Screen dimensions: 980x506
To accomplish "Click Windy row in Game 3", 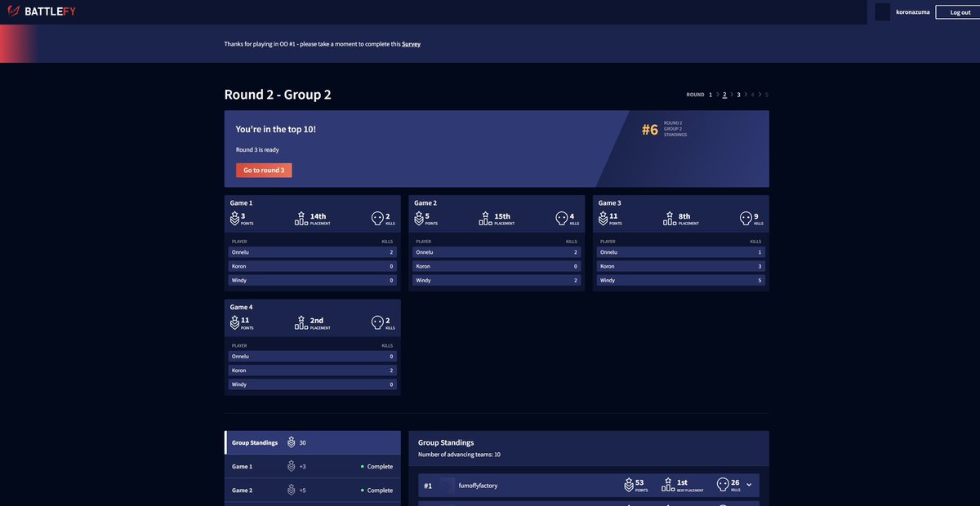I will pyautogui.click(x=681, y=280).
